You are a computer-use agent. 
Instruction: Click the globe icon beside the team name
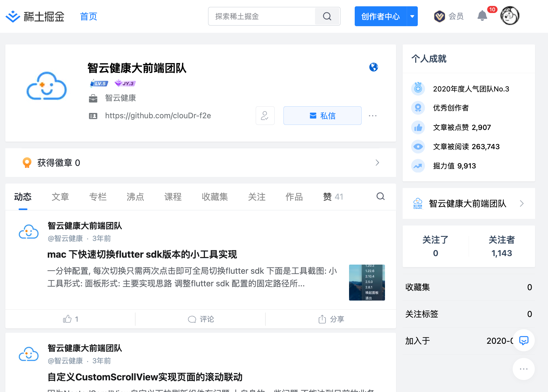point(373,67)
